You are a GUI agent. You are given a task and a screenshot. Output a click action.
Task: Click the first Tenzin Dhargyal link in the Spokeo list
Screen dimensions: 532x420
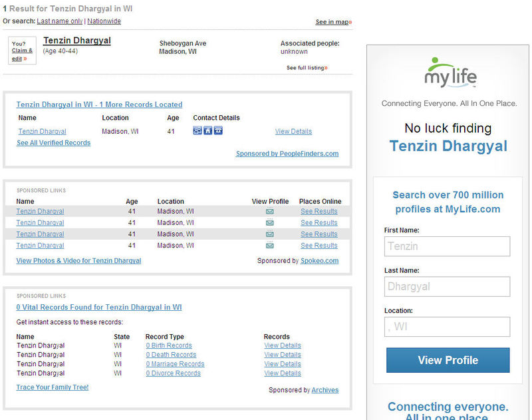pos(40,212)
